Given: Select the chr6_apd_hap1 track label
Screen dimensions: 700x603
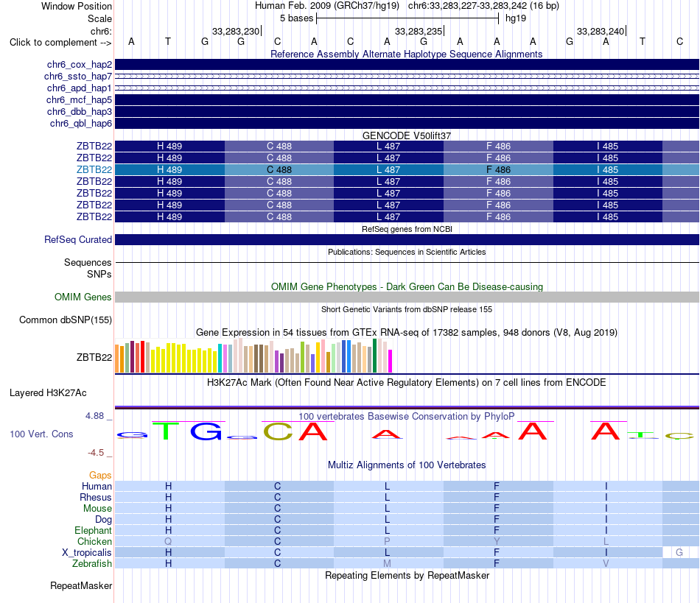Looking at the screenshot, I should [x=80, y=88].
